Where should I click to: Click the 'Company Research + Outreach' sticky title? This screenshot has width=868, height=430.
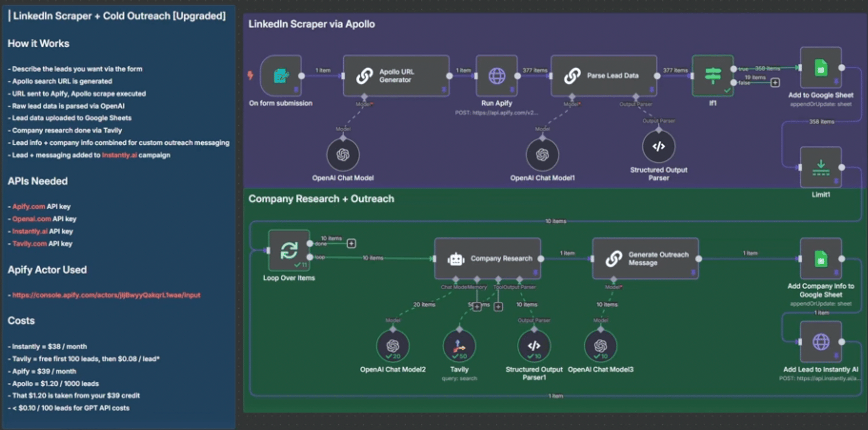(321, 199)
